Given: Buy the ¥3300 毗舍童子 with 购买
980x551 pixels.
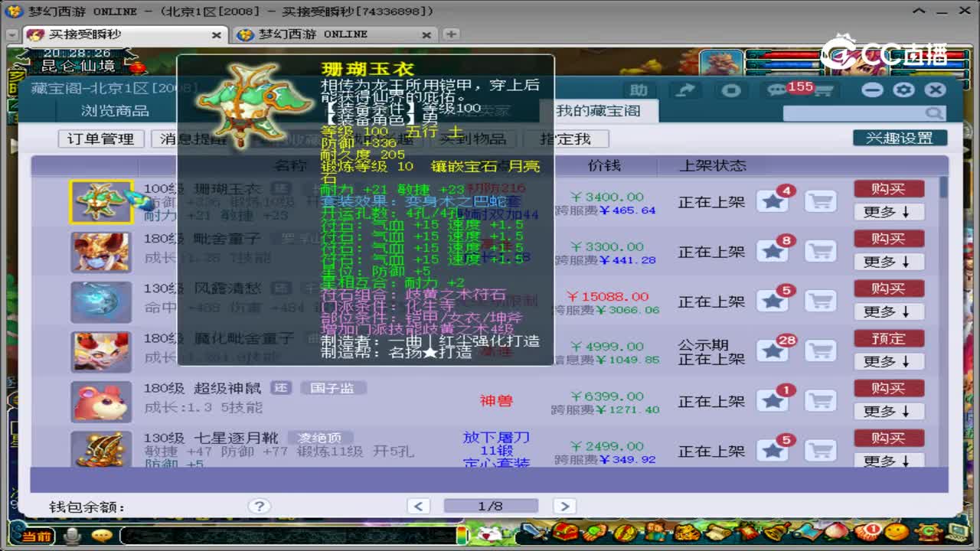Looking at the screenshot, I should 889,239.
